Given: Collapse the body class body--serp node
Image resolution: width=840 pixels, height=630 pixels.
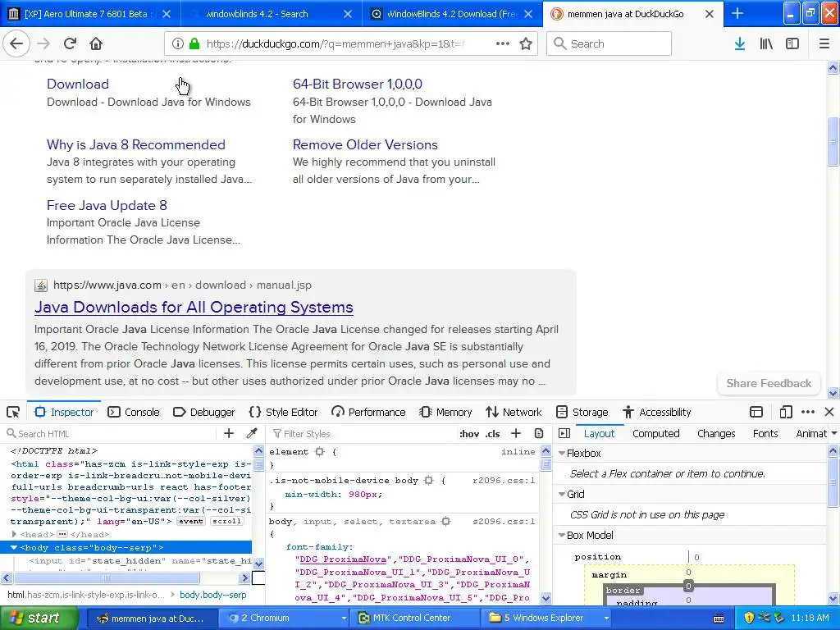Looking at the screenshot, I should click(x=14, y=547).
